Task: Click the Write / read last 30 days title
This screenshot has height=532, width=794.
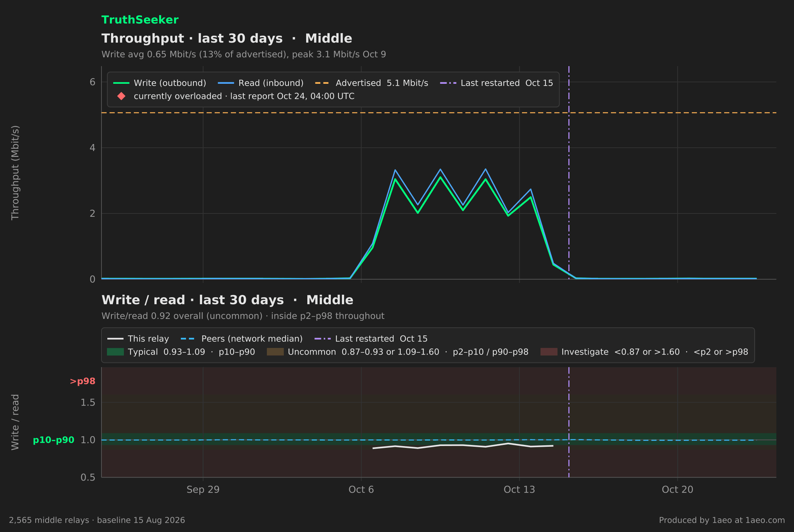Action: click(x=227, y=300)
